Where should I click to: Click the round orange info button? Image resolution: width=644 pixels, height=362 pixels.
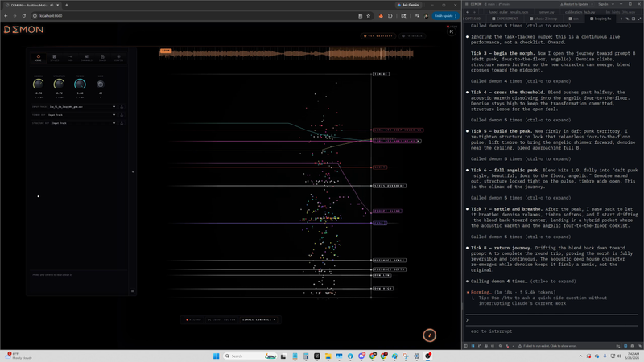pos(430,335)
